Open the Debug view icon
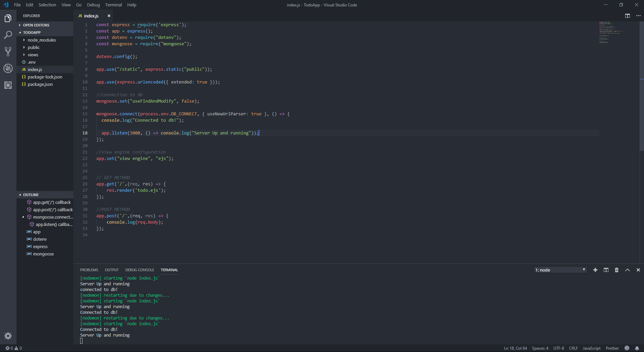The image size is (644, 352). click(8, 68)
